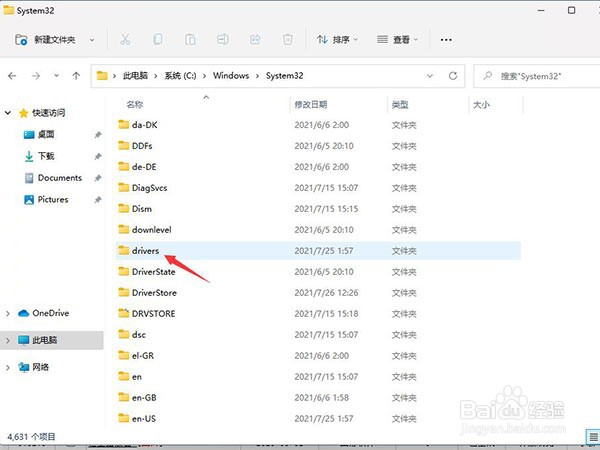Select the DDFs folder
This screenshot has width=600, height=450.
click(318, 146)
